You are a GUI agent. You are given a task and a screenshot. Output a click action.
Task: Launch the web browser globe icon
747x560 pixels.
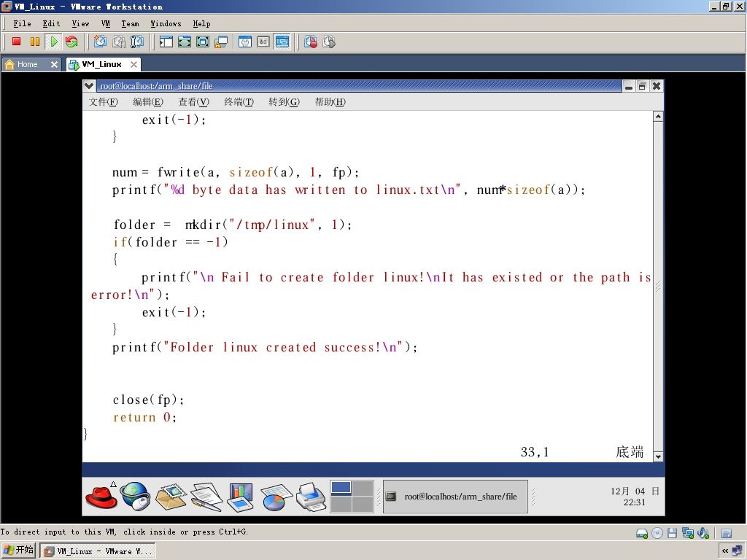coord(135,496)
